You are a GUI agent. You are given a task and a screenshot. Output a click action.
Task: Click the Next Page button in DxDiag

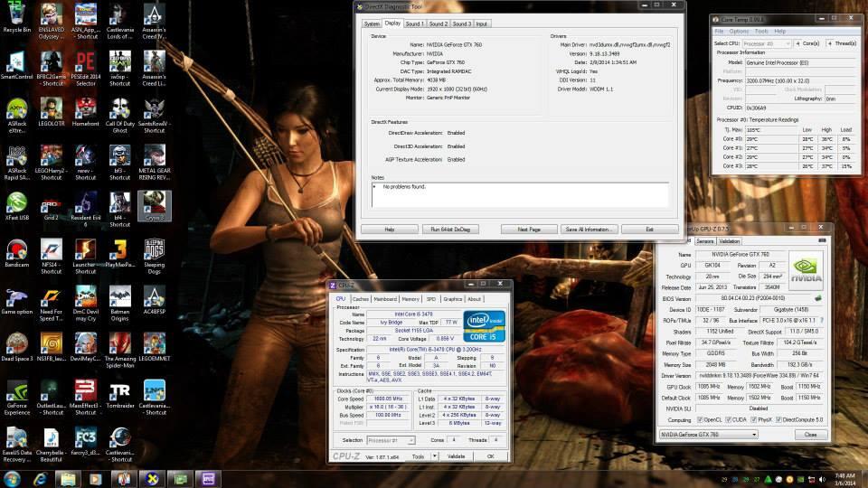[x=529, y=229]
